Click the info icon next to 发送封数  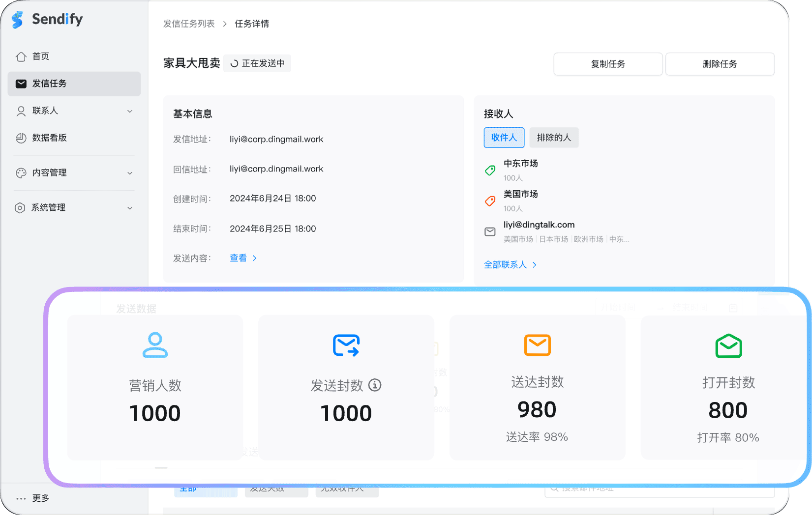[375, 386]
